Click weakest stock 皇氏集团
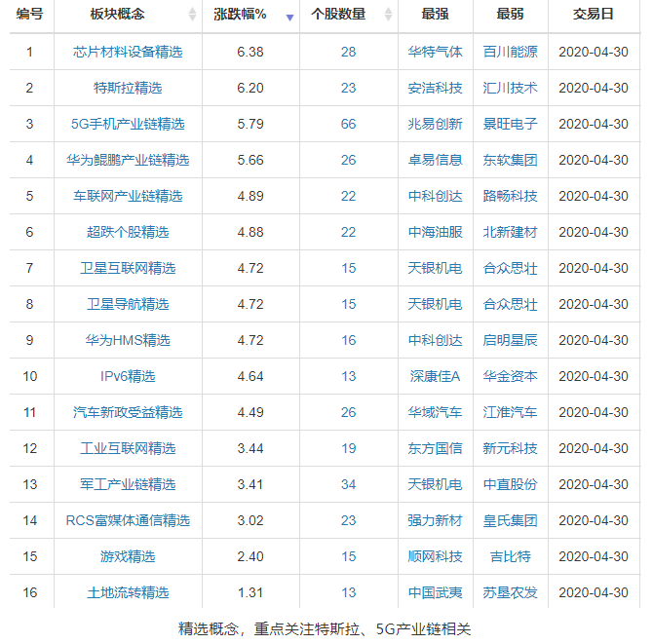Image resolution: width=653 pixels, height=644 pixels. tap(510, 520)
